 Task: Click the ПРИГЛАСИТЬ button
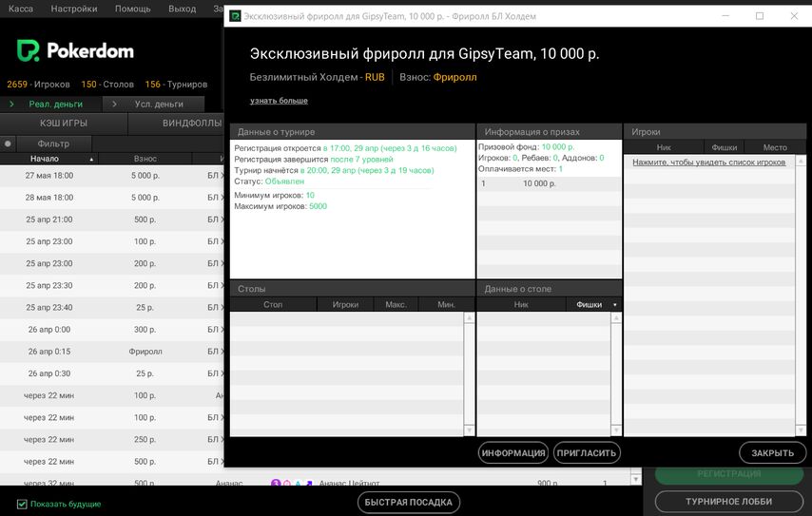[587, 453]
